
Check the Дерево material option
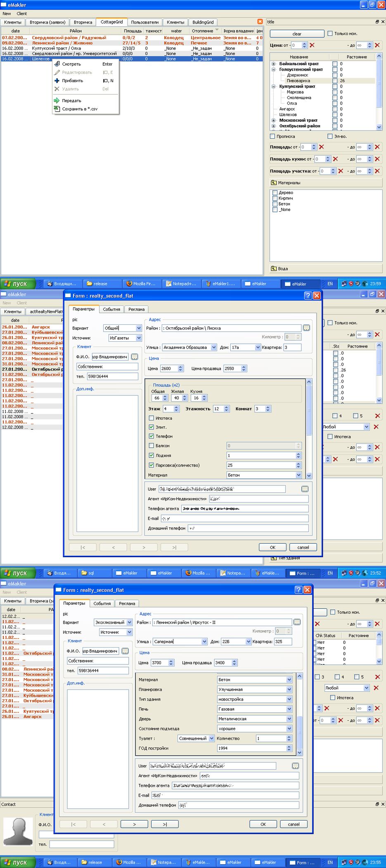tap(275, 193)
